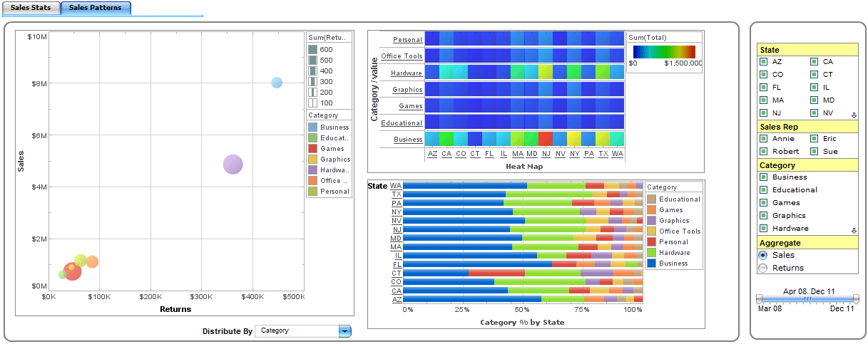
Task: Switch to the Sales Stats tab
Action: [30, 8]
